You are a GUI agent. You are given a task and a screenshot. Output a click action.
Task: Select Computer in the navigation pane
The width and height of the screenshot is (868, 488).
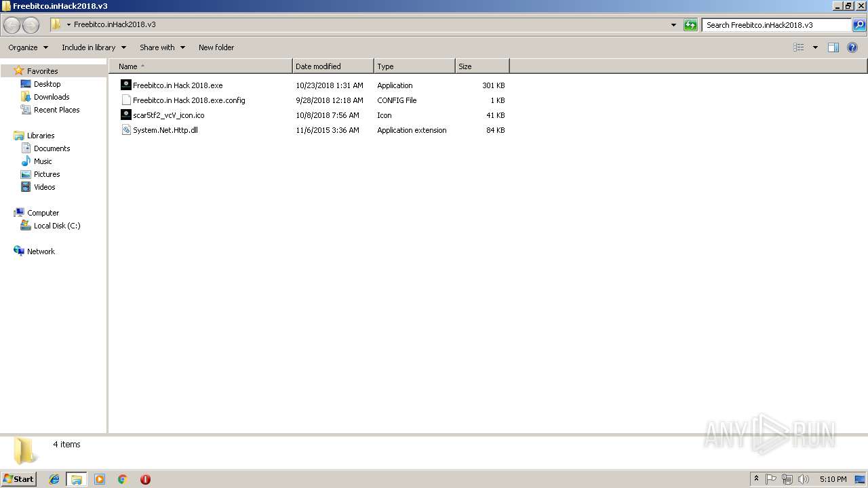pyautogui.click(x=43, y=213)
